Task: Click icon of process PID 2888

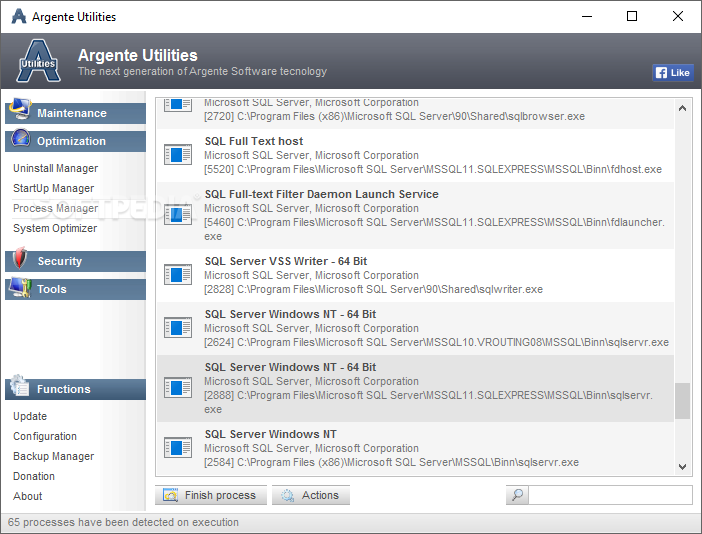Action: [178, 388]
